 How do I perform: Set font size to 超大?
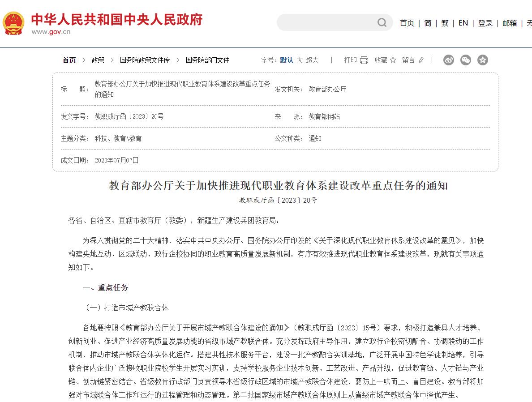(x=312, y=60)
